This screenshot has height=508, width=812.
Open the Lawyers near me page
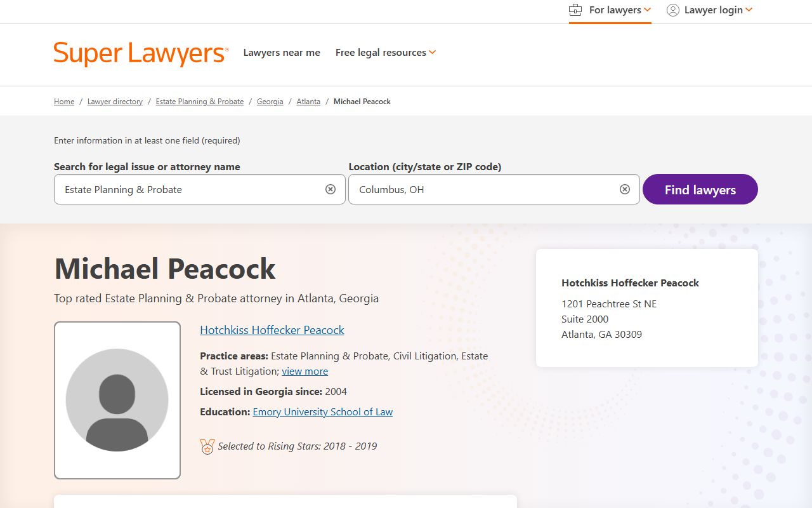coord(282,53)
